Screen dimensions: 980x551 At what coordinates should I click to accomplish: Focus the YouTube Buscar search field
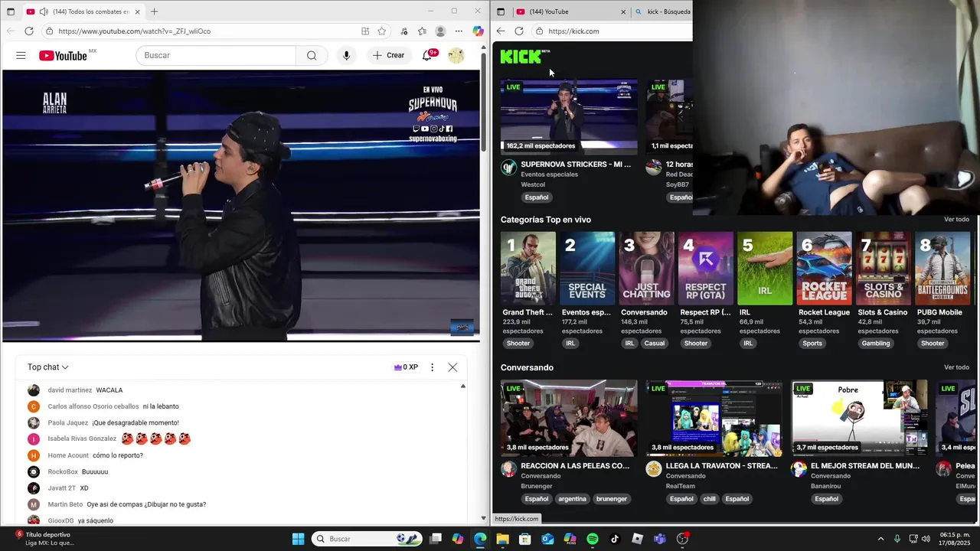tap(216, 55)
